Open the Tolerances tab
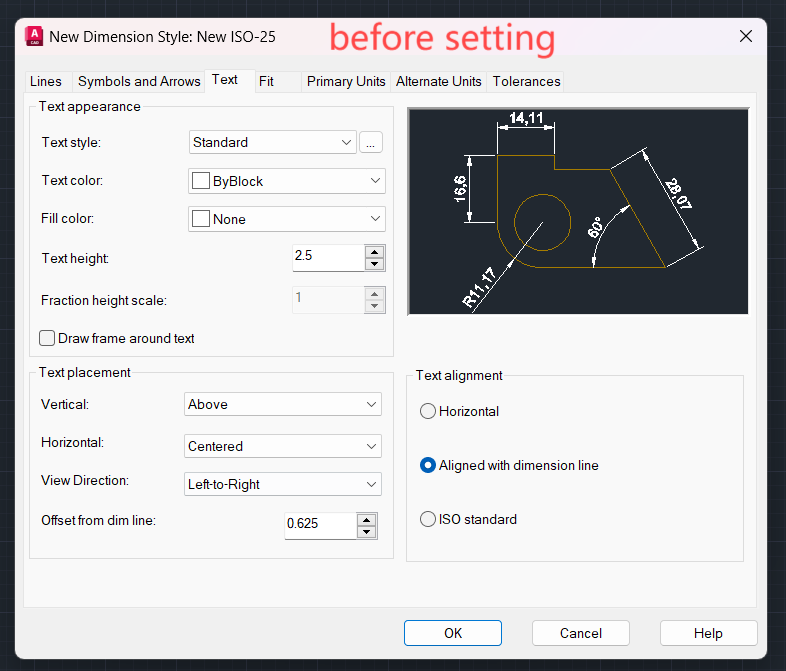Viewport: 786px width, 671px height. tap(526, 81)
